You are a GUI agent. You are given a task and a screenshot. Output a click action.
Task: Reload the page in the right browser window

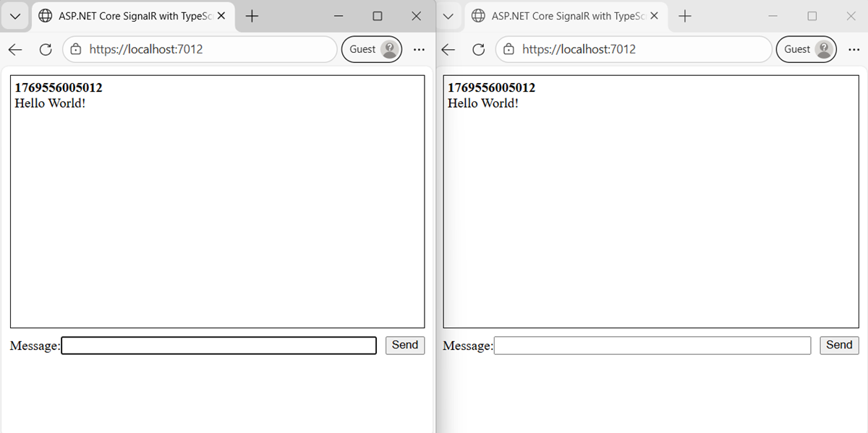coord(478,49)
